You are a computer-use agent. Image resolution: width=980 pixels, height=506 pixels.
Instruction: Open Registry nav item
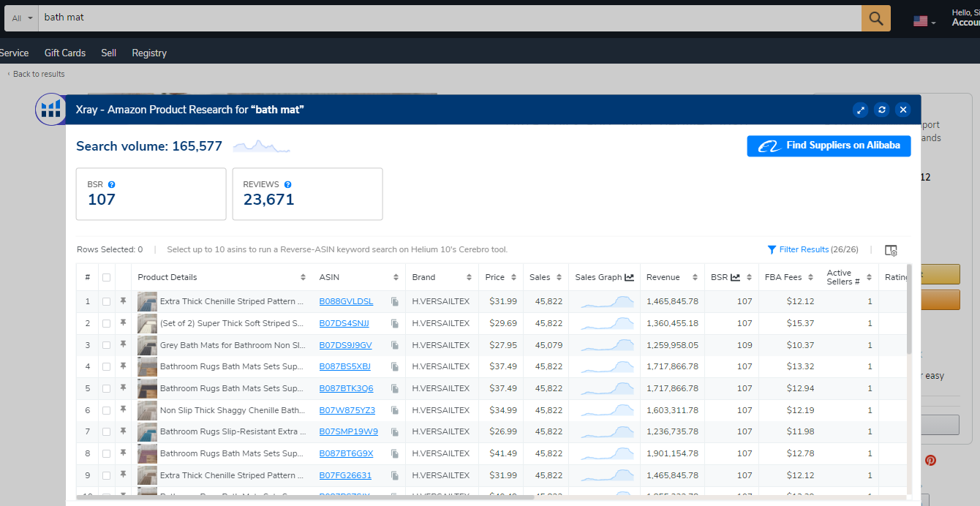[149, 53]
